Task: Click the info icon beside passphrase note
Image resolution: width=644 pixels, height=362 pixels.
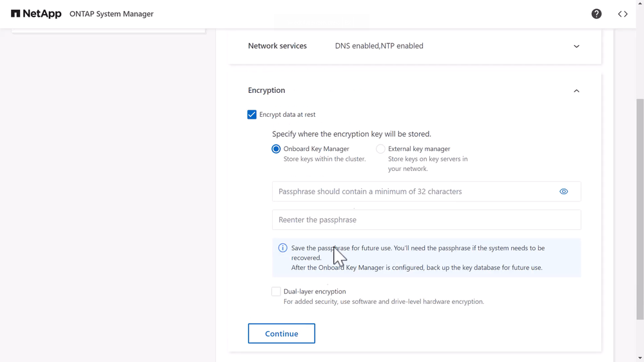Action: (x=282, y=248)
